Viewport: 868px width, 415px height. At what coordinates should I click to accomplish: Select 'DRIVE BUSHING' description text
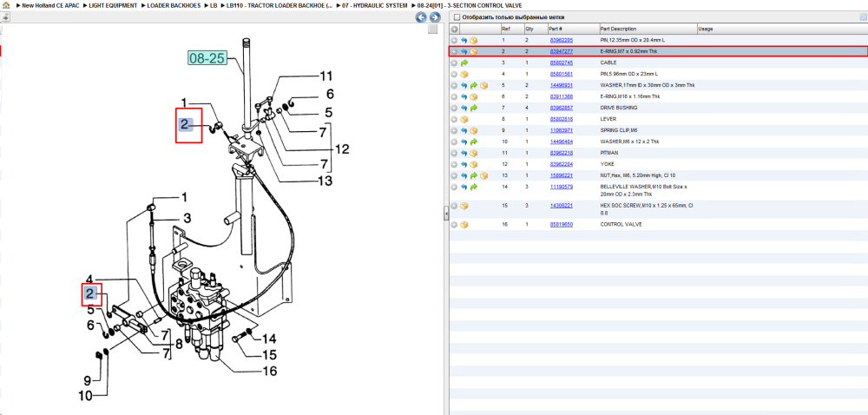618,108
